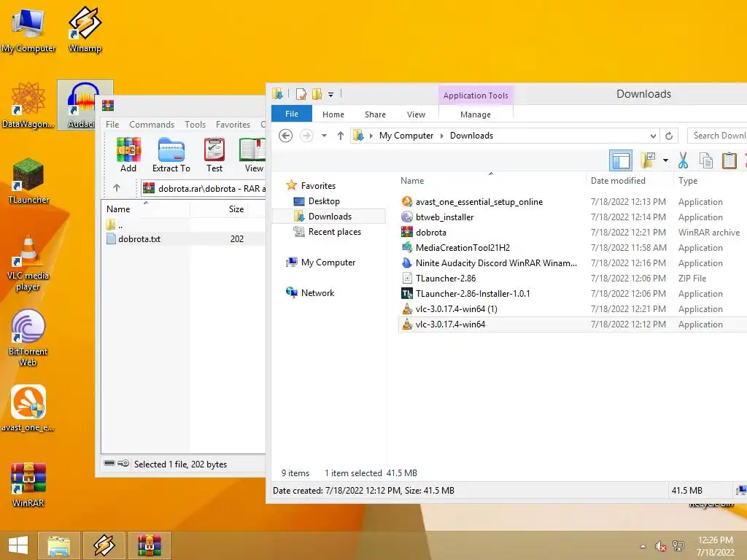Open the Winamp desktop shortcut
The width and height of the screenshot is (747, 560).
[x=85, y=31]
